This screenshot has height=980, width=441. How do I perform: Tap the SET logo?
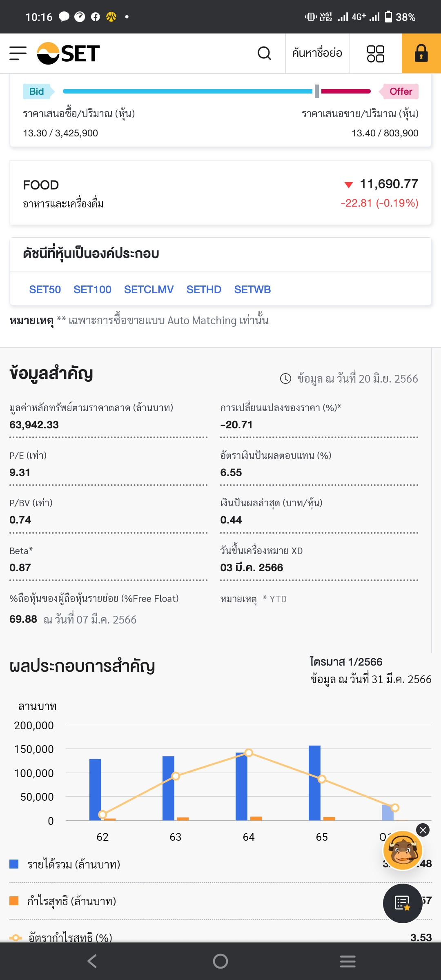(68, 53)
